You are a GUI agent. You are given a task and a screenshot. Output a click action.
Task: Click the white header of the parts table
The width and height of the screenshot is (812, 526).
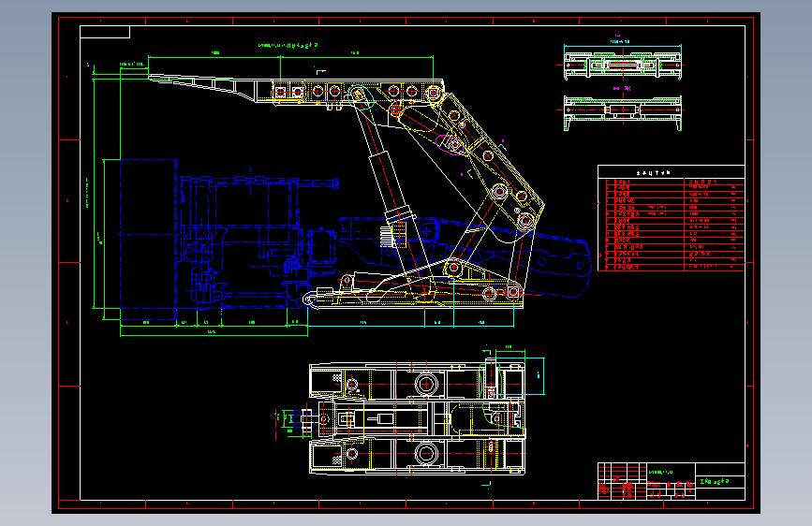coord(672,172)
